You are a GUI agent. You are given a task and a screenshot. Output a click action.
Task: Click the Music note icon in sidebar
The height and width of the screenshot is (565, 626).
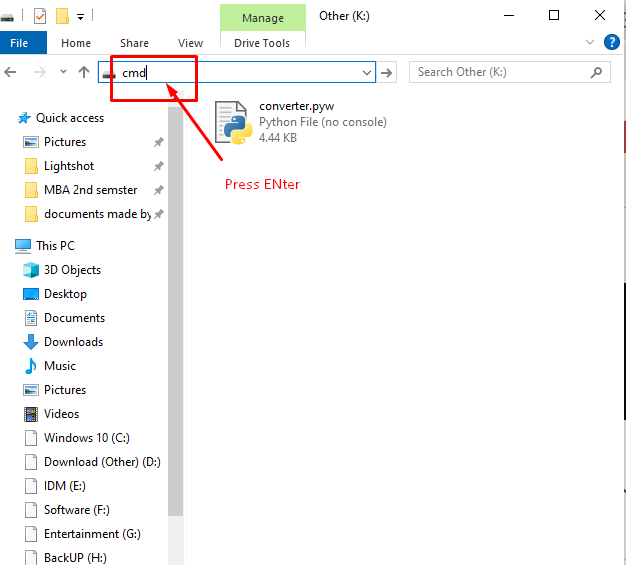click(x=30, y=366)
